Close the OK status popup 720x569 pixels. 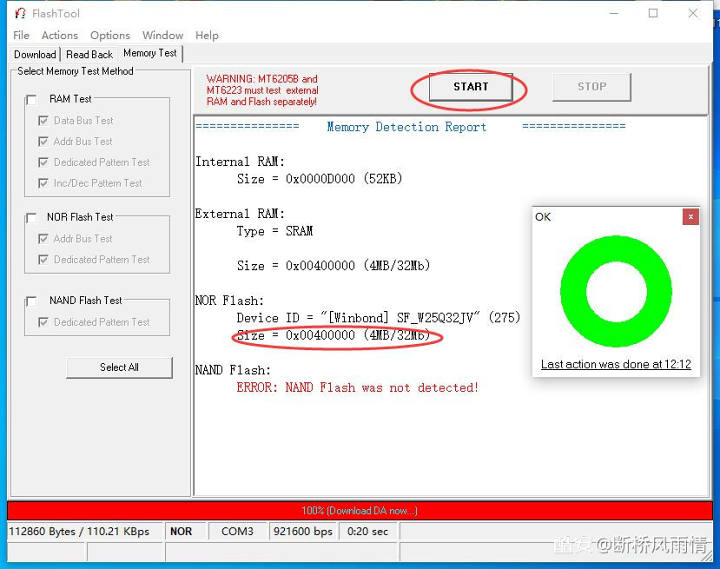tap(690, 217)
